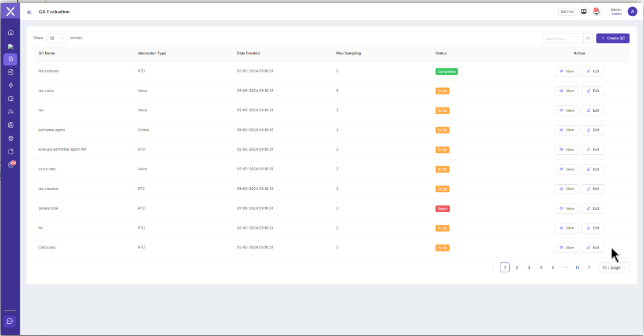Click the Status column header
The height and width of the screenshot is (336, 644).
click(441, 53)
